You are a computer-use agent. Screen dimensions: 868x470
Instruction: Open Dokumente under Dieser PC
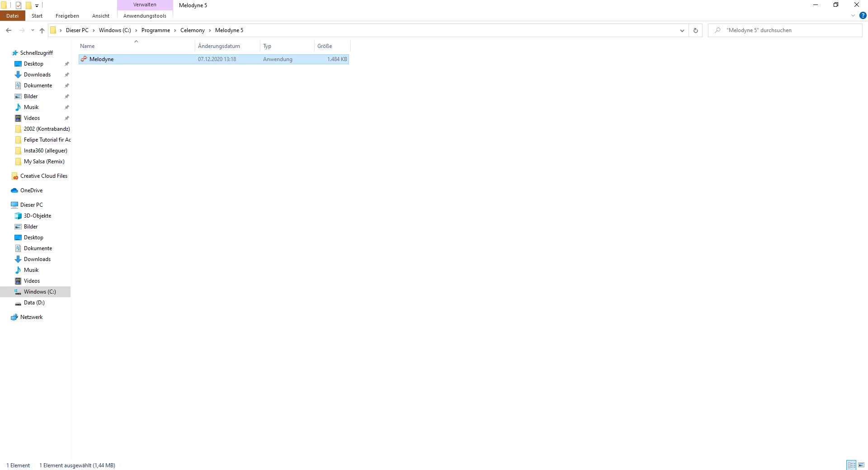coord(38,248)
